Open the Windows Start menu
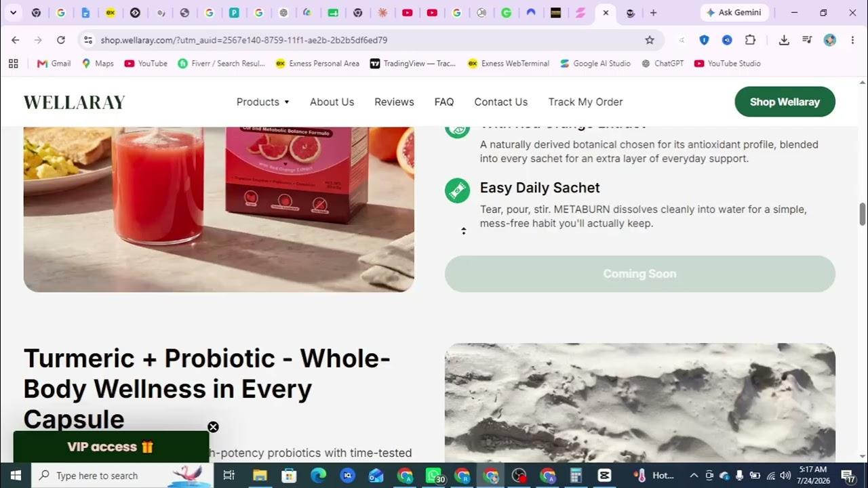This screenshot has width=868, height=488. point(16,475)
